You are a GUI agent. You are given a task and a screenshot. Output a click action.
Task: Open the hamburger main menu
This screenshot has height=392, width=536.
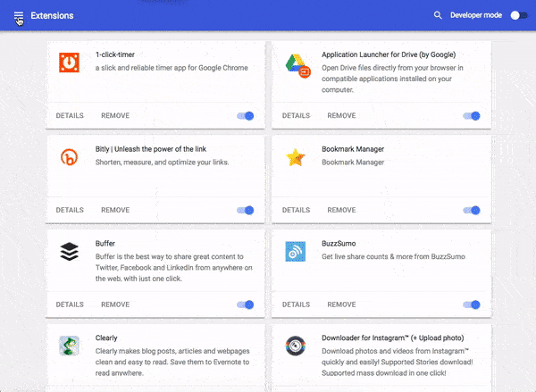(x=19, y=16)
